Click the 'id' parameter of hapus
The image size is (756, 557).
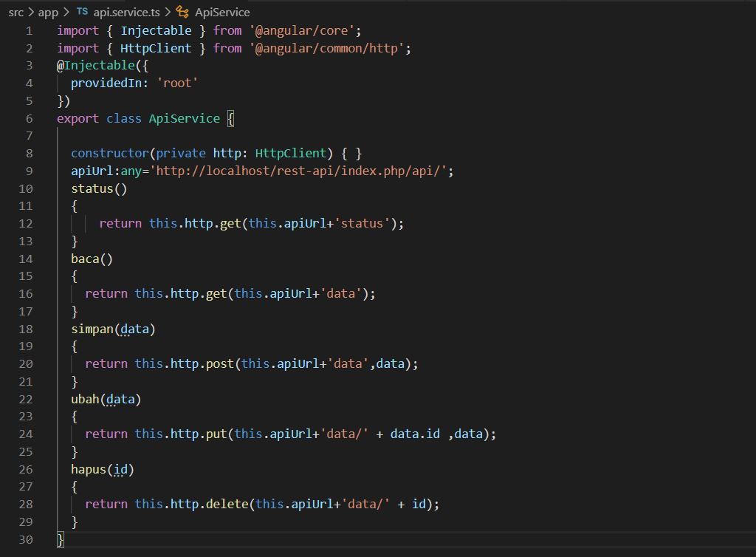(x=120, y=470)
